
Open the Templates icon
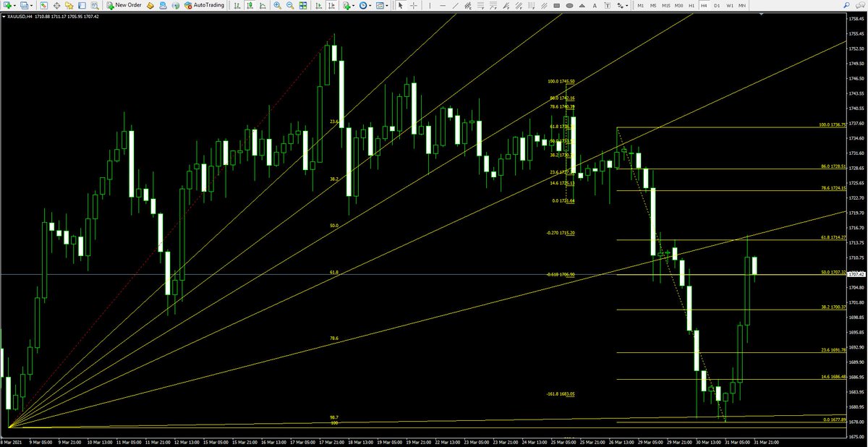(x=380, y=5)
